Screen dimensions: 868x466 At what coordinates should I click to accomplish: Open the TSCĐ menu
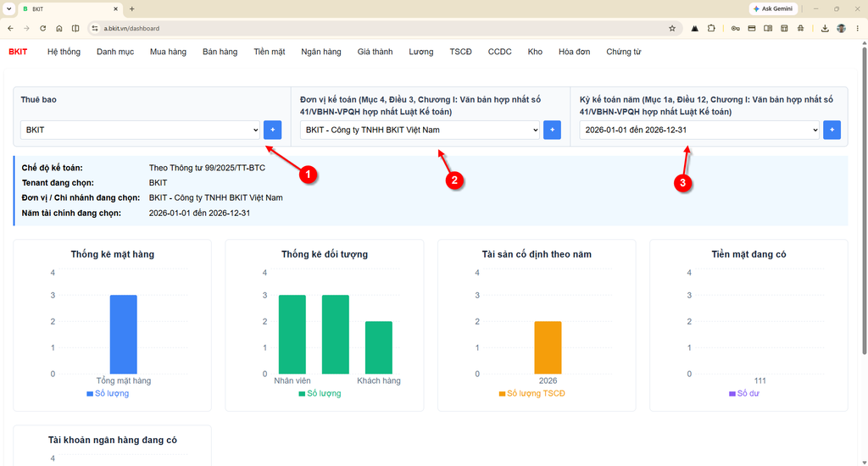tap(460, 52)
